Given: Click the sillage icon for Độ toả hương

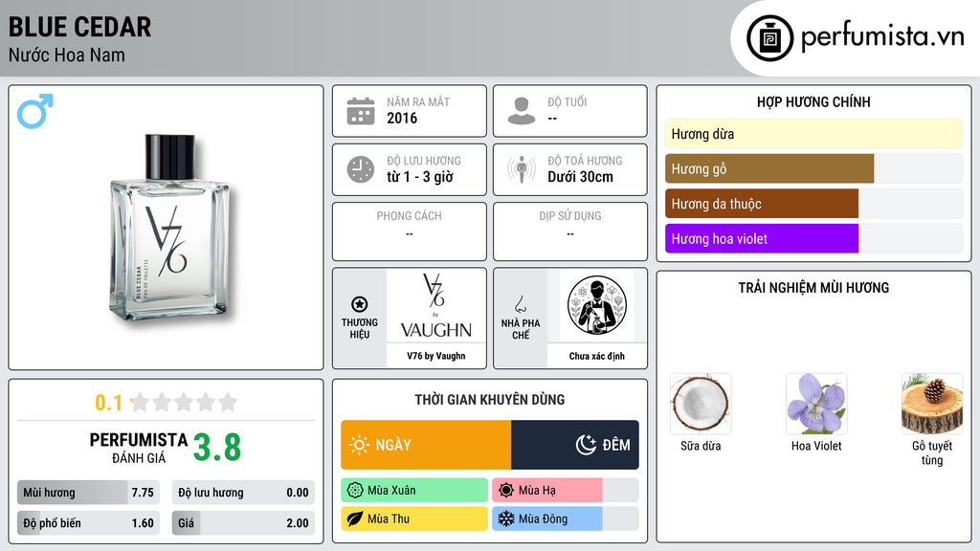Looking at the screenshot, I should point(522,169).
